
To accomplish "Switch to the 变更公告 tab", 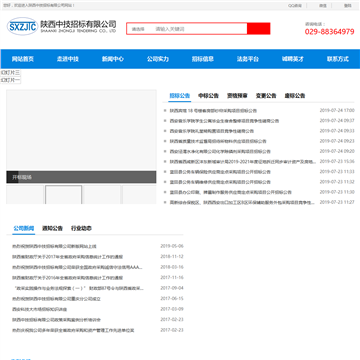I will coord(266,96).
